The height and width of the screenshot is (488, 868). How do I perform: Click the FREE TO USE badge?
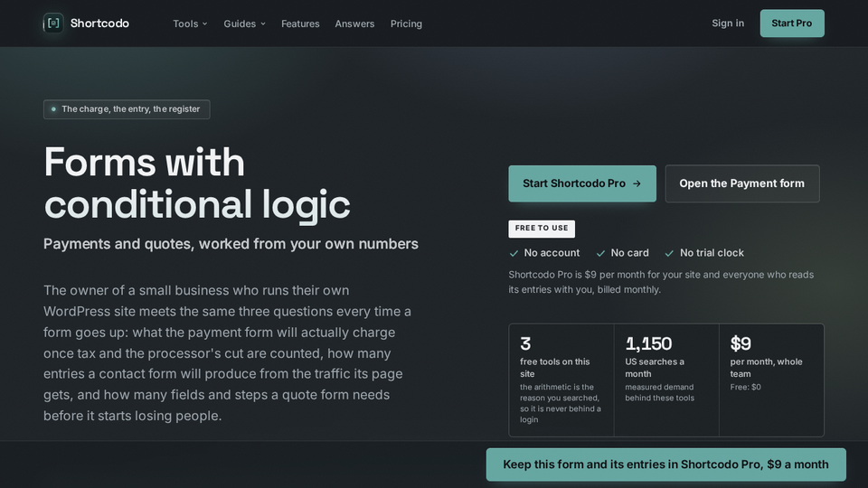[x=542, y=229]
